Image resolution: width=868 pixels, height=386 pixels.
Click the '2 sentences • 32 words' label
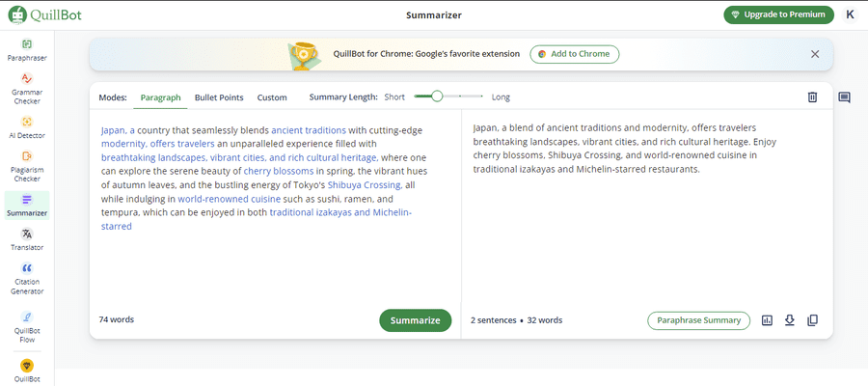[517, 320]
